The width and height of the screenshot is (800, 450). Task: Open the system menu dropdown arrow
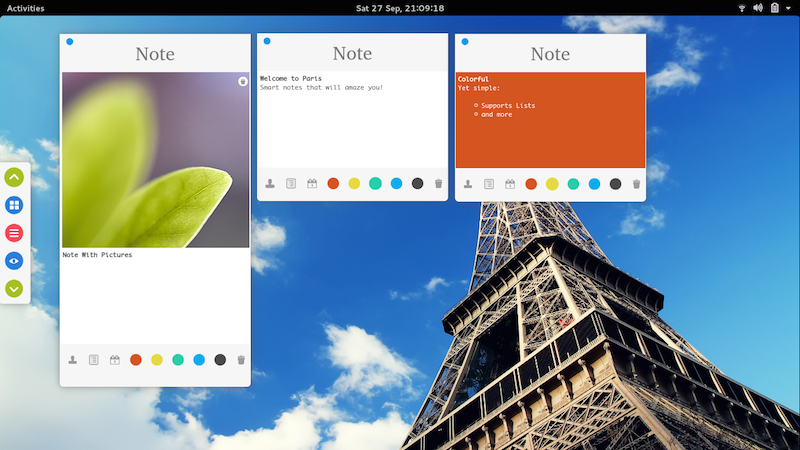click(788, 8)
